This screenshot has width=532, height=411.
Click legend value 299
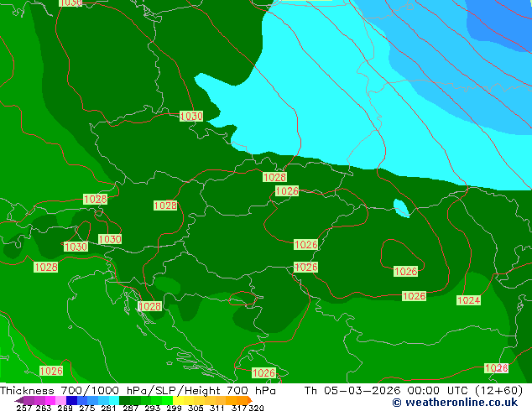tap(174, 408)
